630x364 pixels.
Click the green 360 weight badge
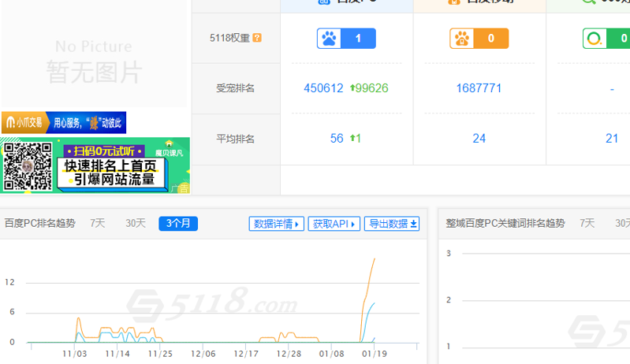click(x=606, y=38)
